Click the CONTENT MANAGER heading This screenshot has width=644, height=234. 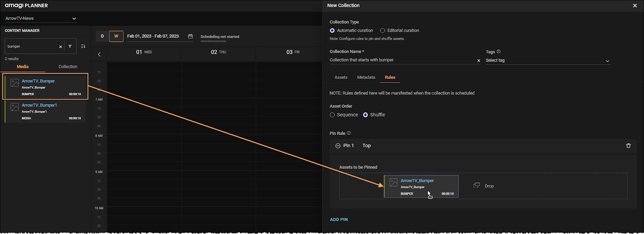[22, 31]
